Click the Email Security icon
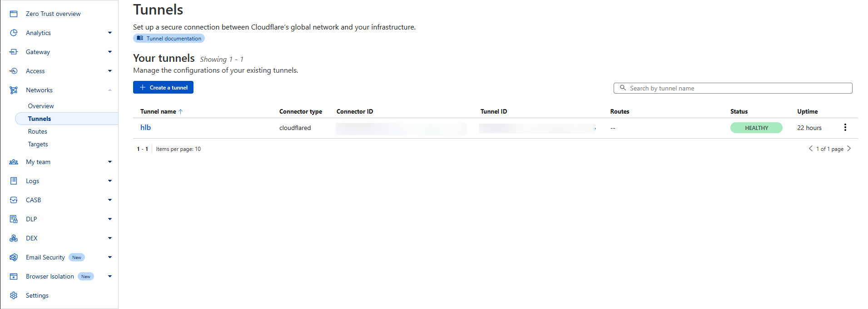Viewport: 868px width, 309px height. pos(14,257)
